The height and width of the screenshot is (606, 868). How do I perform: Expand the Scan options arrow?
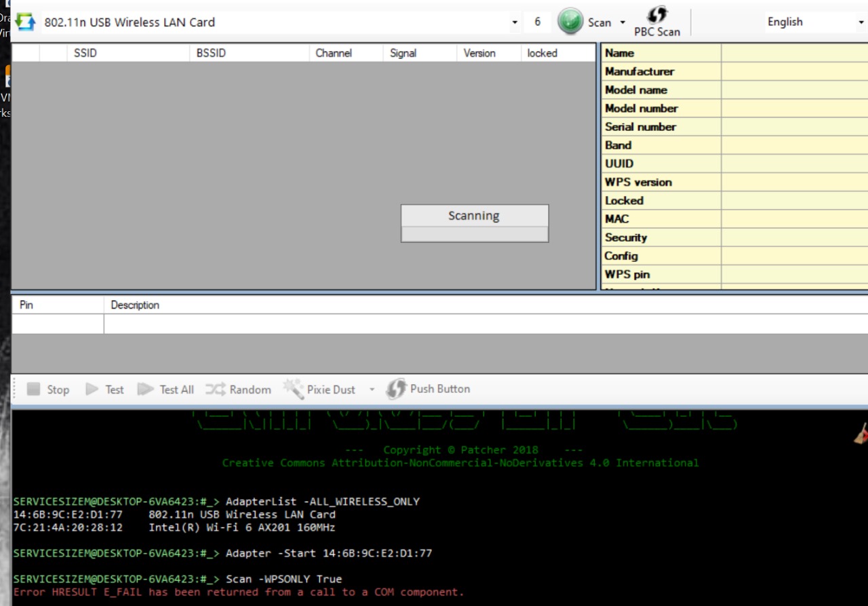click(623, 22)
